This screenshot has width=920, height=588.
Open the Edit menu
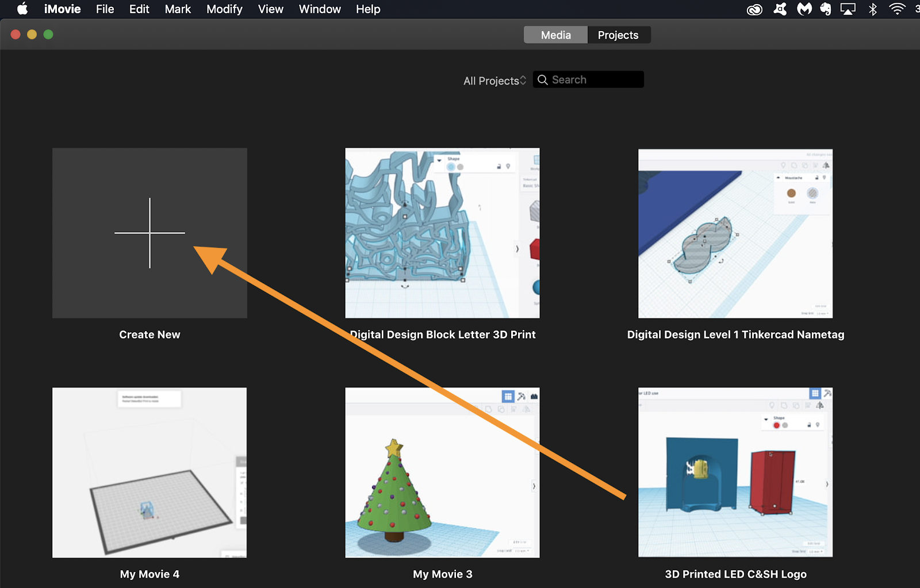(139, 9)
